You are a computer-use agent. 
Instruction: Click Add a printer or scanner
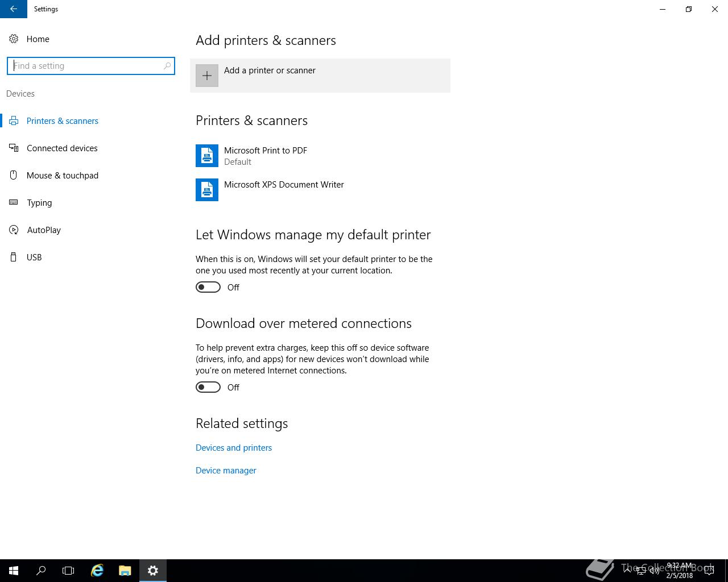coord(320,76)
